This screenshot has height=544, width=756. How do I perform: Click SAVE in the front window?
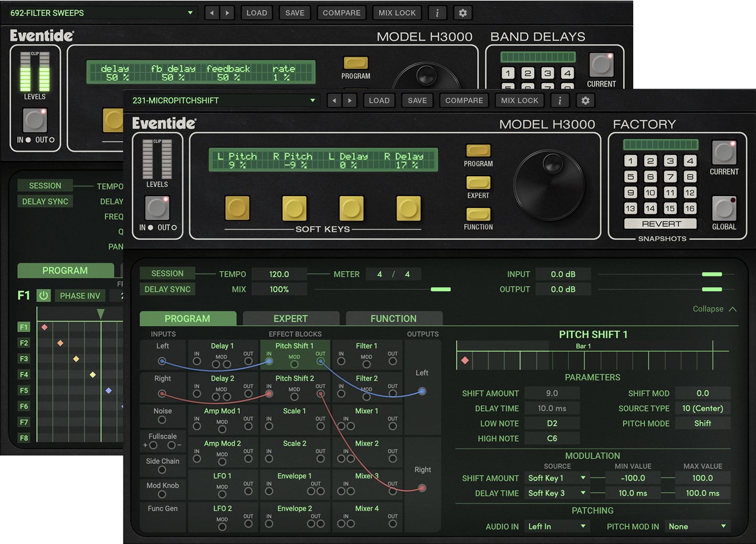click(x=417, y=100)
